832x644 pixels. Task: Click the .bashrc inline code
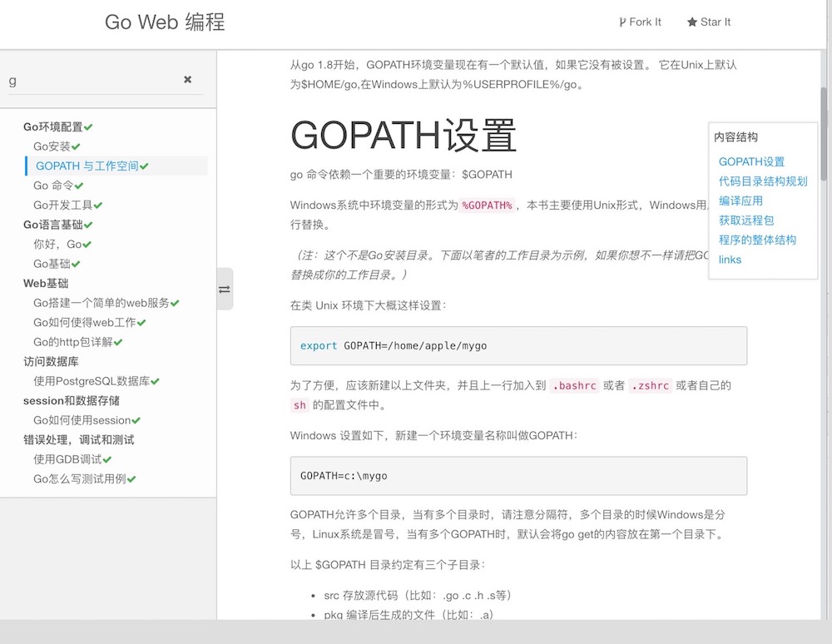pos(575,386)
